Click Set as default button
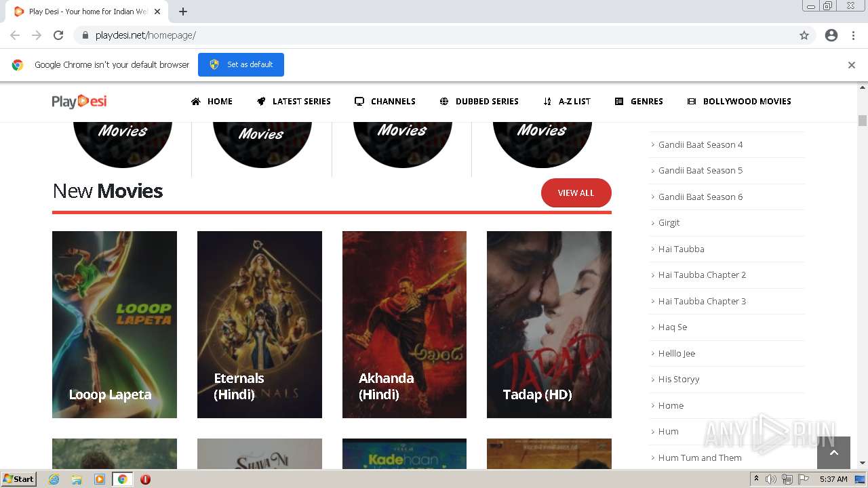Viewport: 868px width, 488px height. (x=241, y=64)
